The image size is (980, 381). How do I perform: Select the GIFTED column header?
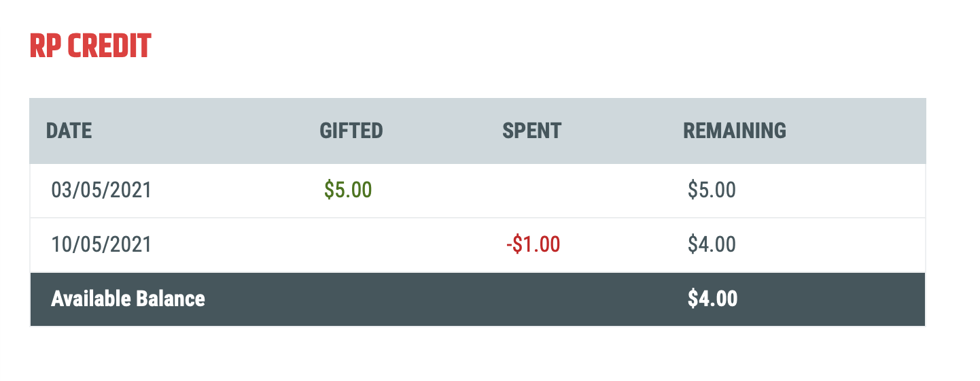[x=351, y=131]
